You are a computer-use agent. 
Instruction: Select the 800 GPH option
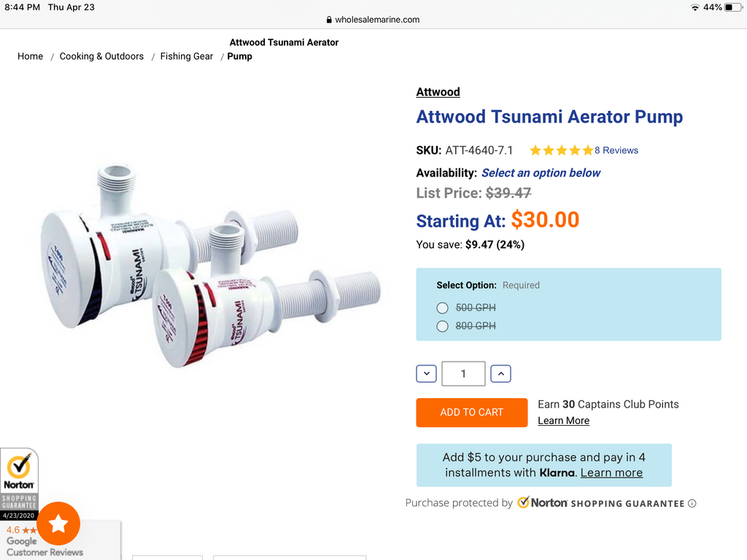tap(442, 326)
